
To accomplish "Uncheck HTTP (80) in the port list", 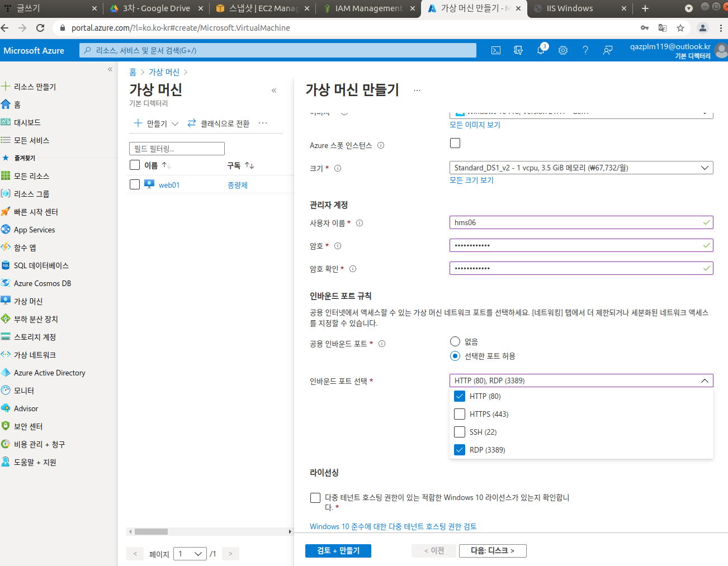I will click(x=460, y=396).
